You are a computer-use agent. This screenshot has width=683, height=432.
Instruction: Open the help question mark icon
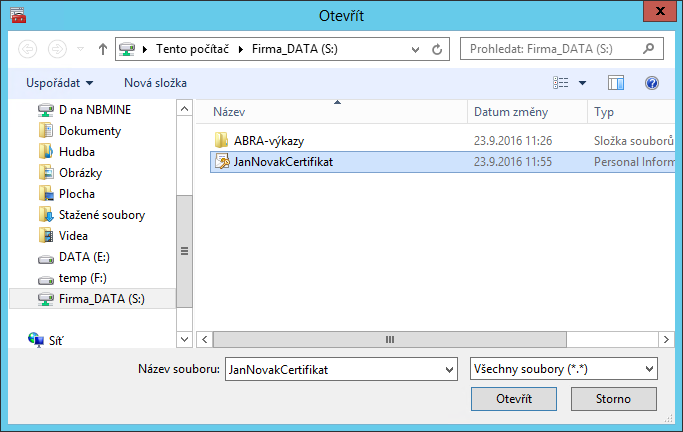click(652, 83)
